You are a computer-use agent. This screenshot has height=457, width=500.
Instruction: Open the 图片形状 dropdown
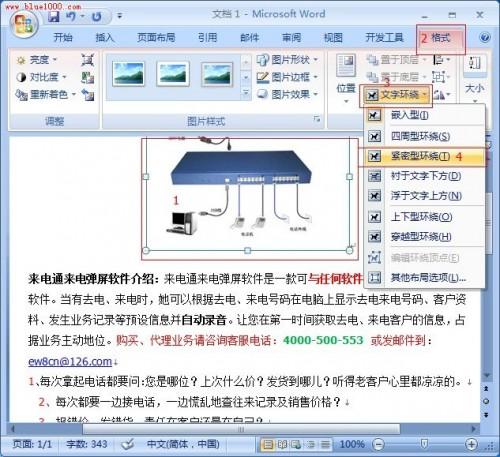coord(287,60)
